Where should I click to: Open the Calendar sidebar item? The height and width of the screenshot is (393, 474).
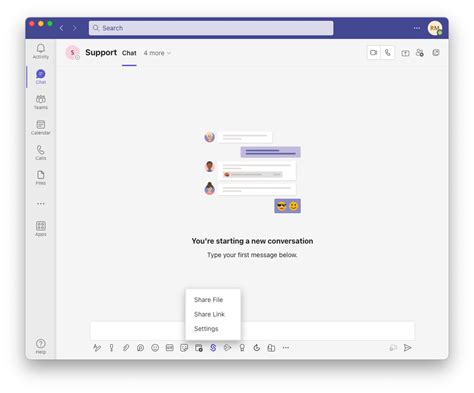click(x=41, y=127)
